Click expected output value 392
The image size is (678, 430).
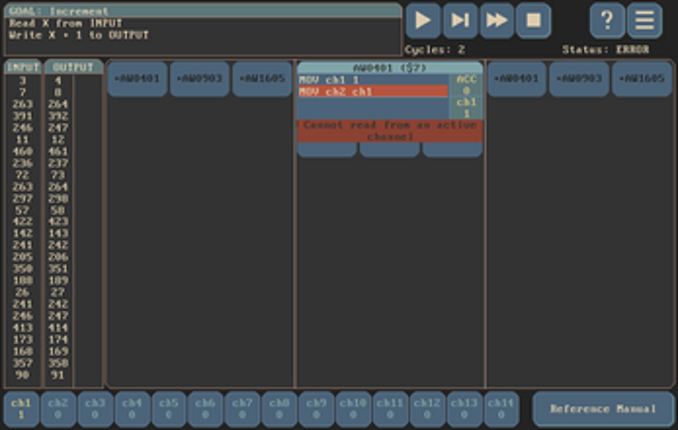point(58,116)
